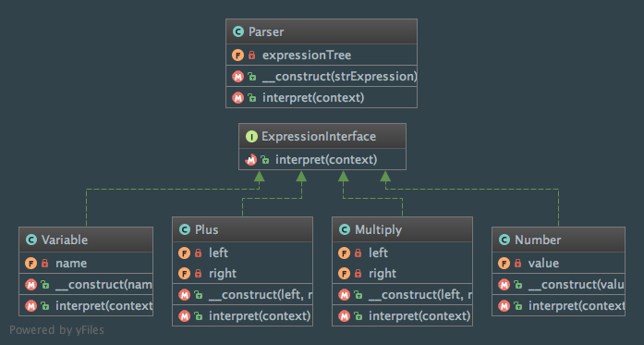This screenshot has width=644, height=345.
Task: Select __construct(left, r method in Plus
Action: [x=242, y=294]
